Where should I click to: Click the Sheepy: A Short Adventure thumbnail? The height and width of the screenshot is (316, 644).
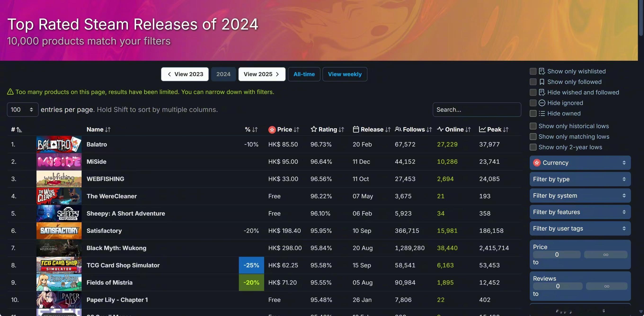pyautogui.click(x=59, y=213)
